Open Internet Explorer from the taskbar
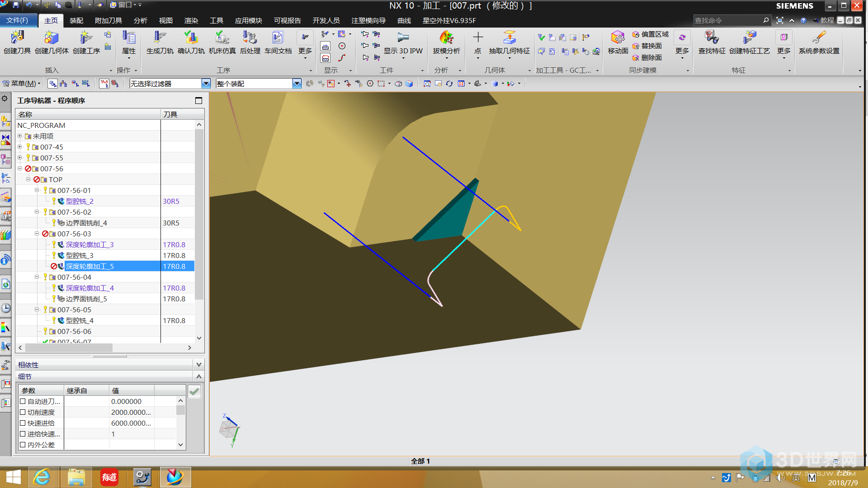 (42, 477)
